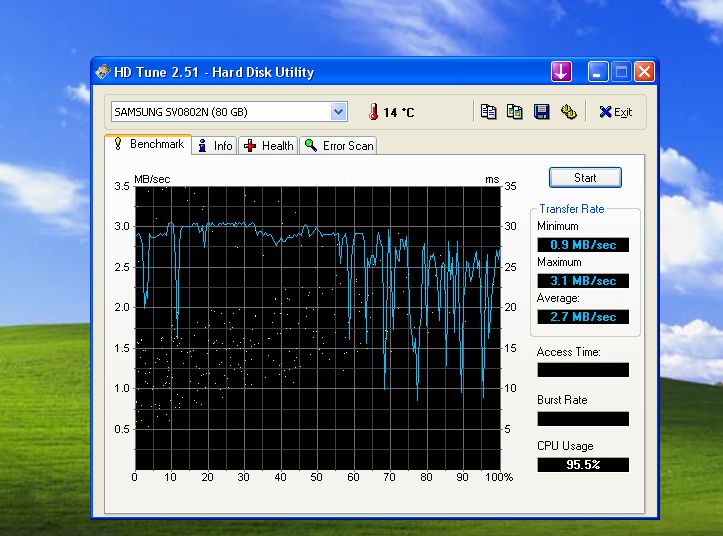Image resolution: width=723 pixels, height=536 pixels.
Task: Switch to the Info tab
Action: (x=215, y=146)
